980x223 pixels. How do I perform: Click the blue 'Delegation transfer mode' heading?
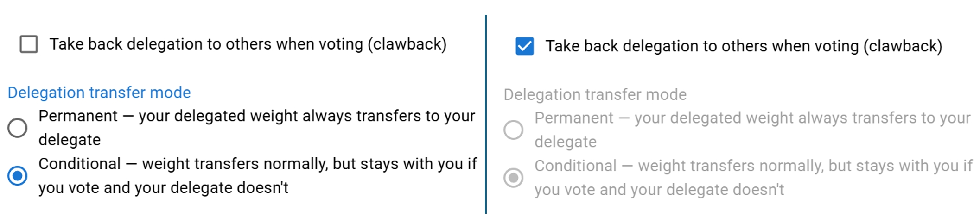click(99, 93)
